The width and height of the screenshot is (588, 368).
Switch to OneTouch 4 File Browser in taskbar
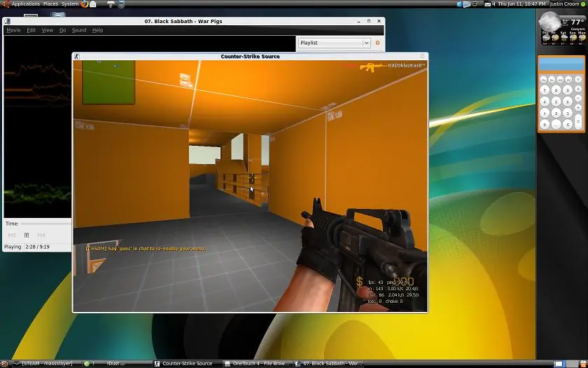pos(258,364)
